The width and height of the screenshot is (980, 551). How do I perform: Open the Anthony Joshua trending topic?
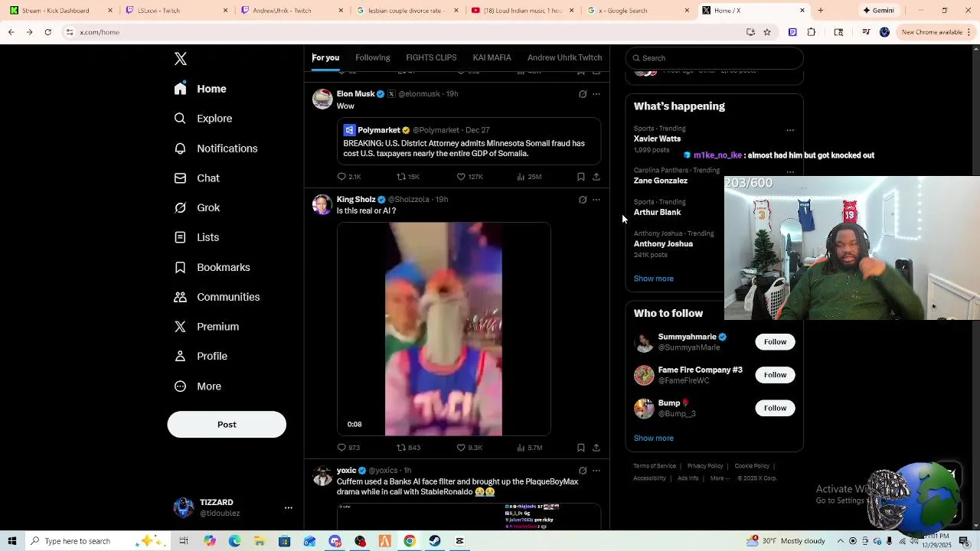(663, 244)
